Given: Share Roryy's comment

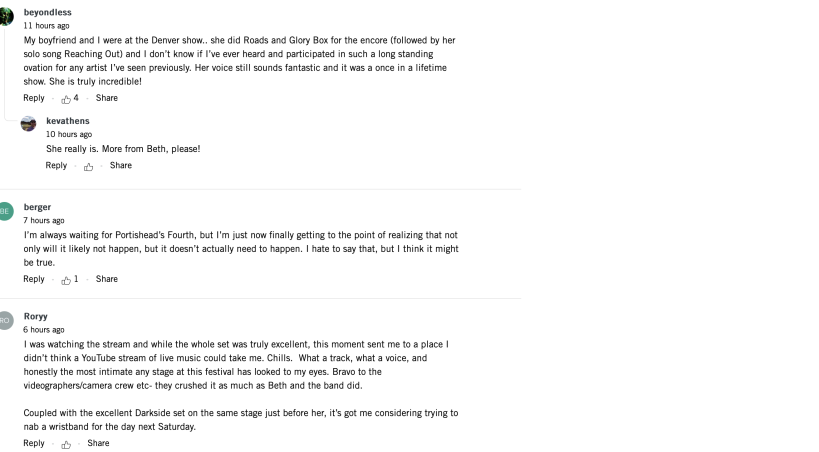Looking at the screenshot, I should click(x=98, y=443).
